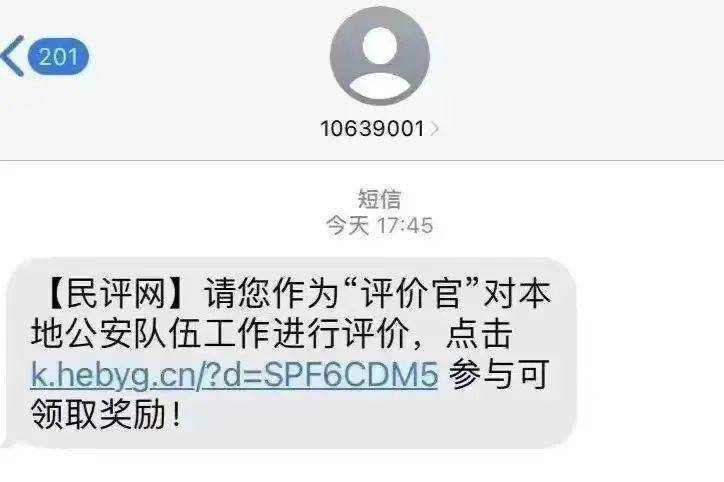Tap the 201 unread messages badge

click(x=58, y=57)
